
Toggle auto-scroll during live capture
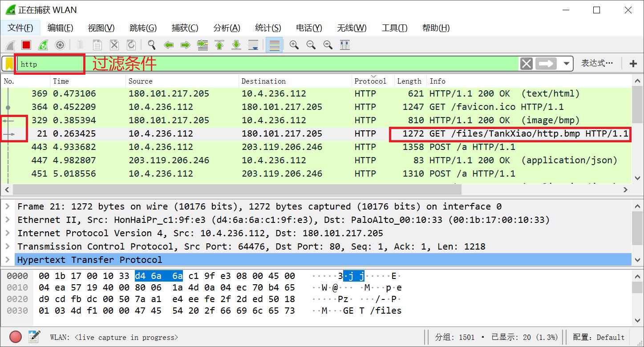coord(253,44)
